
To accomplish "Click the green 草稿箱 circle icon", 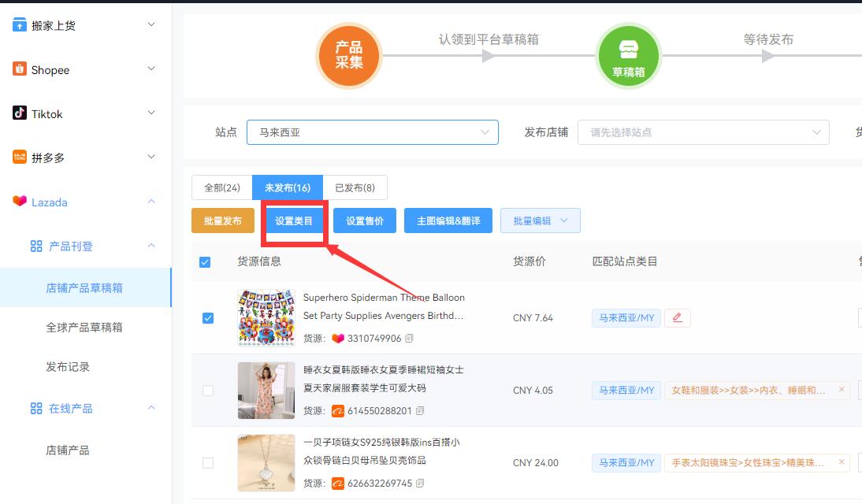I will [x=629, y=55].
